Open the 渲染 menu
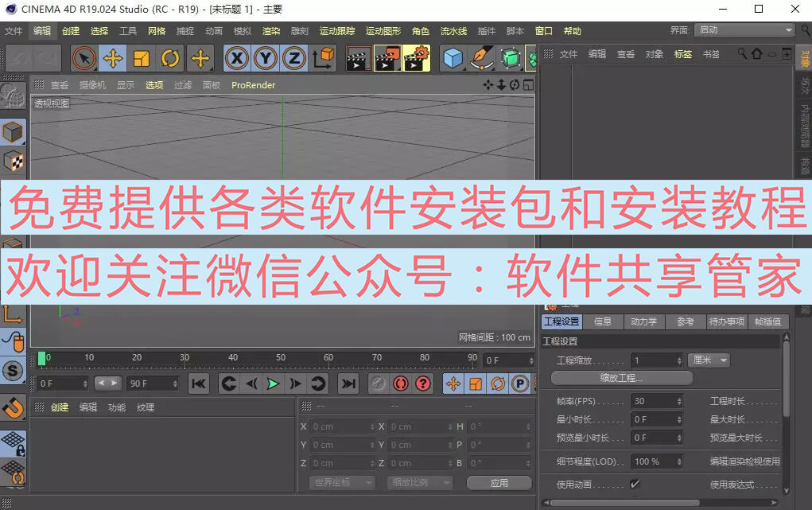The width and height of the screenshot is (812, 510). pos(271,31)
